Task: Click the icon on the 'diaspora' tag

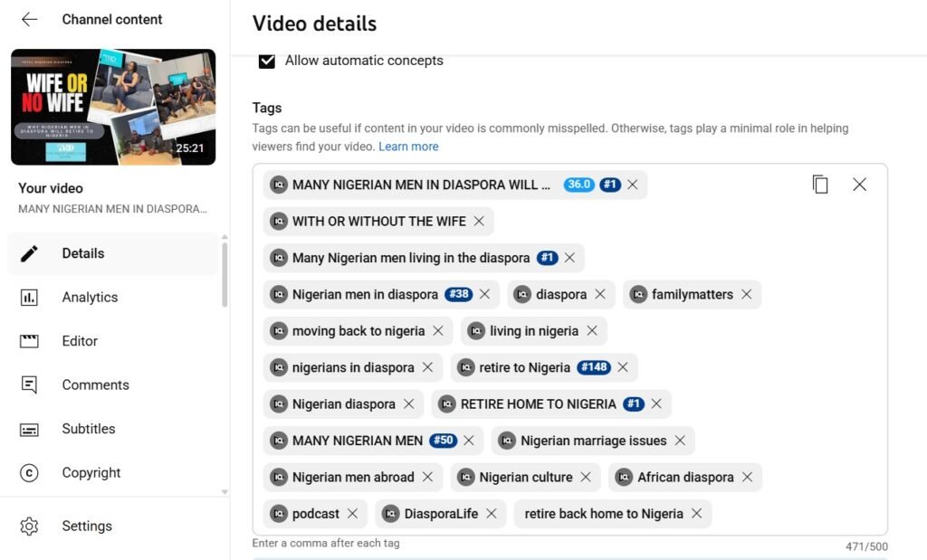Action: click(x=521, y=294)
